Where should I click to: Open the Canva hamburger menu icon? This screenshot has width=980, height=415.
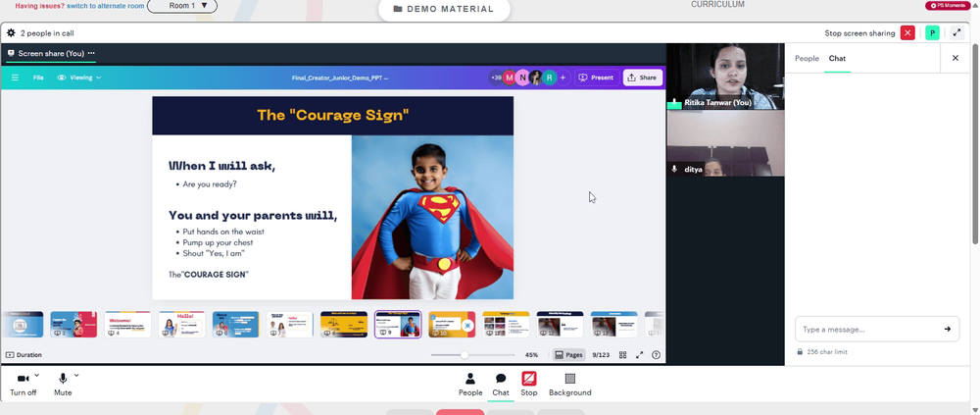15,78
